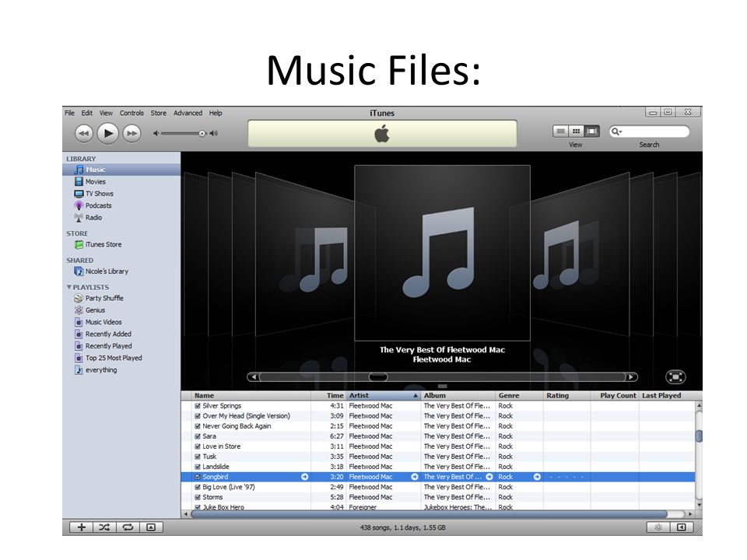Toggle the Repeat button
747x560 pixels.
(127, 527)
